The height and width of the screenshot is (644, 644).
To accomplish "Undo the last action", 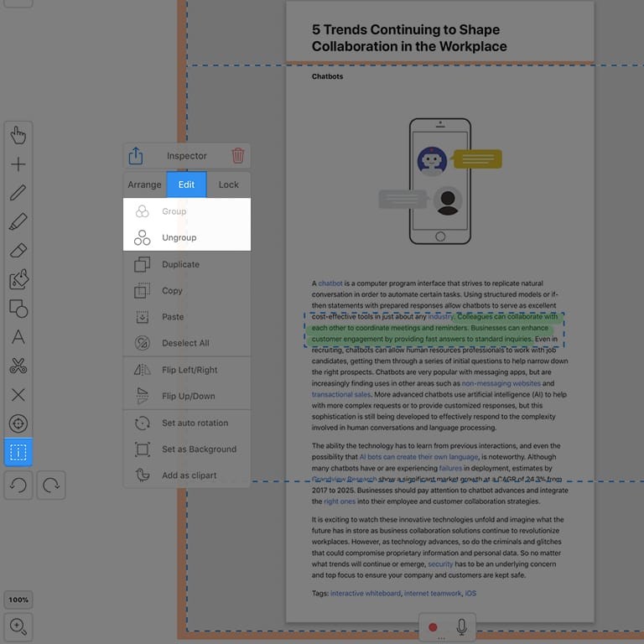I will tap(18, 485).
